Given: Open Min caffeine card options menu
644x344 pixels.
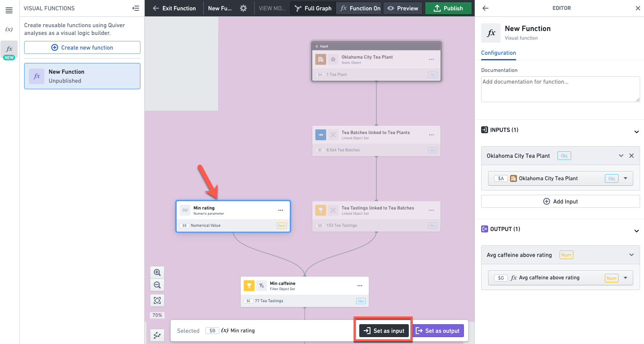Looking at the screenshot, I should coord(360,285).
